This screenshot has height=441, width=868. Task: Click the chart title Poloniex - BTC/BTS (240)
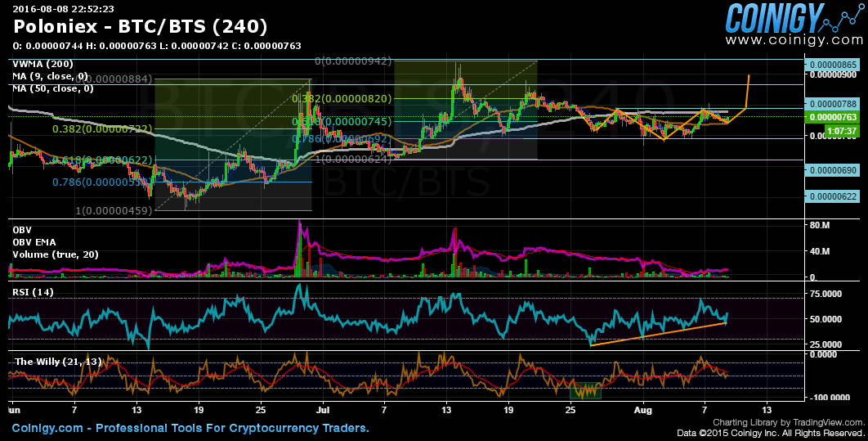(140, 26)
